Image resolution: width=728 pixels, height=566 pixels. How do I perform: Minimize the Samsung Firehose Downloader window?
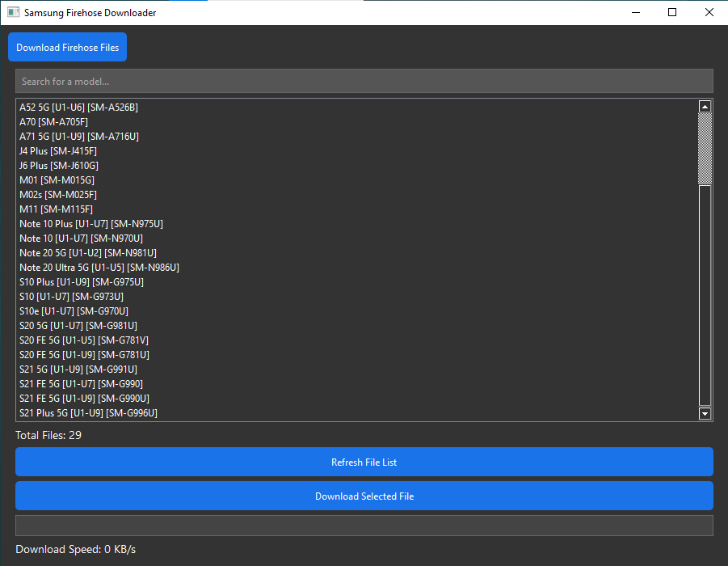pos(636,13)
